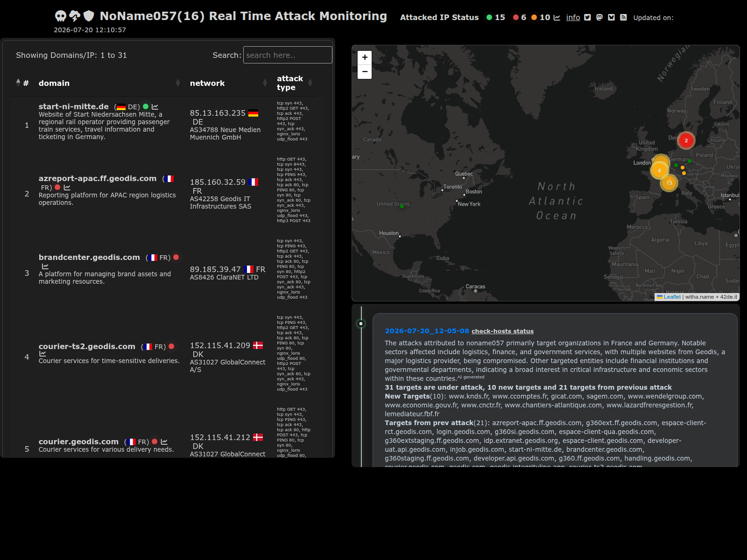This screenshot has width=747, height=560.
Task: Click red status dot for brandcenter.geodis.com
Action: tap(176, 257)
